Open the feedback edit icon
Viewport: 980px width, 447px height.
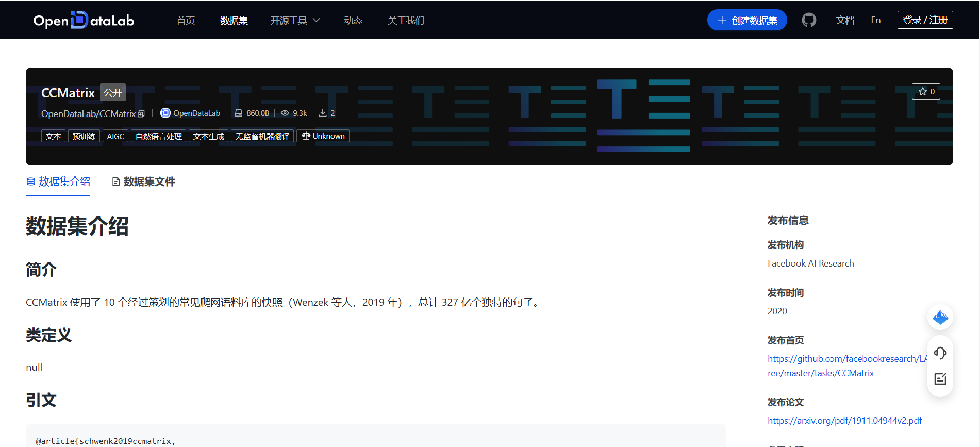(x=940, y=379)
